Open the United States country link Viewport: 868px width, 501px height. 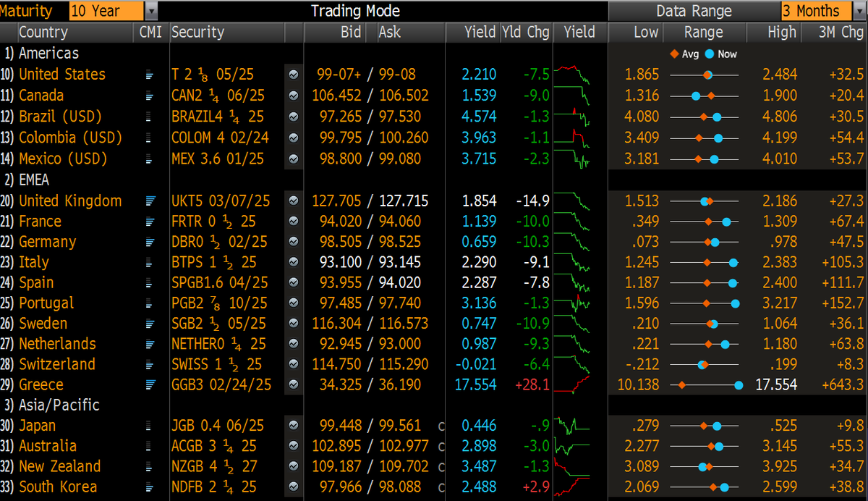coord(62,74)
